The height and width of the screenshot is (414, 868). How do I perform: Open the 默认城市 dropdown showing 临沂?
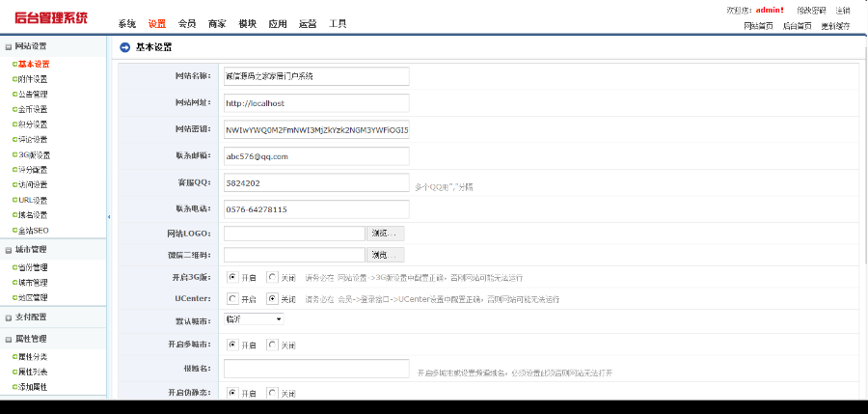coord(254,319)
